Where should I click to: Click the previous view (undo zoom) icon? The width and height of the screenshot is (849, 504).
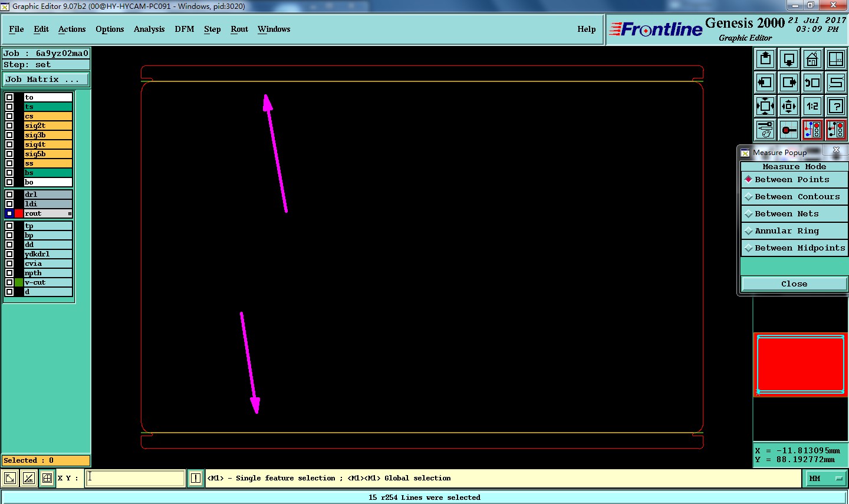[812, 83]
